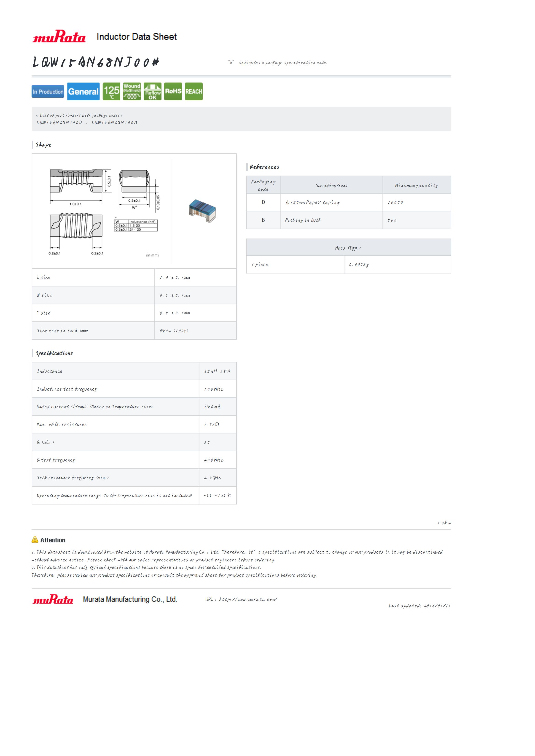Click part number LQW15AN68NJ00D
535x756 pixels.
click(59, 123)
